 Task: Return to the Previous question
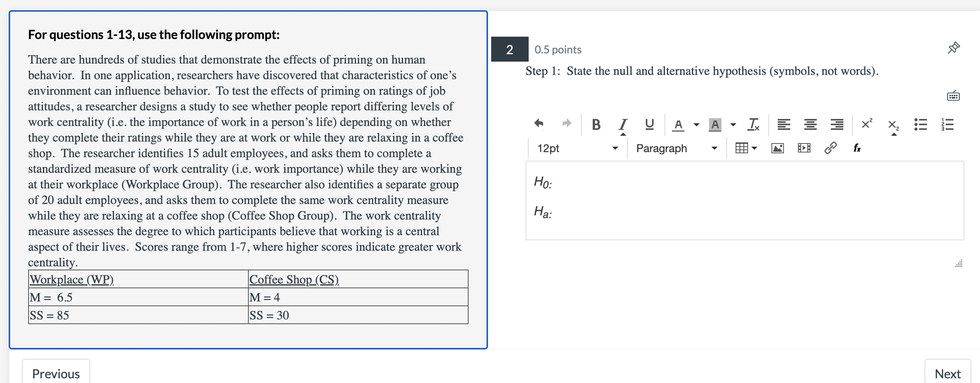point(56,373)
